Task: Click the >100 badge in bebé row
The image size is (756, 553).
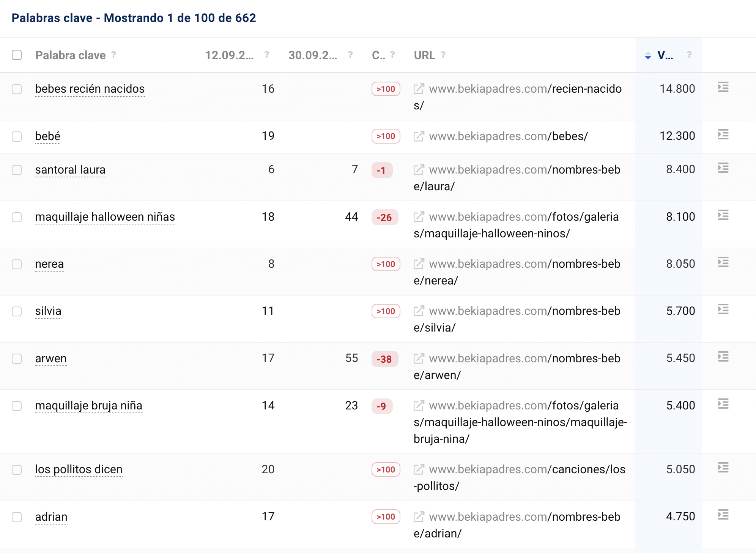Action: [x=386, y=136]
